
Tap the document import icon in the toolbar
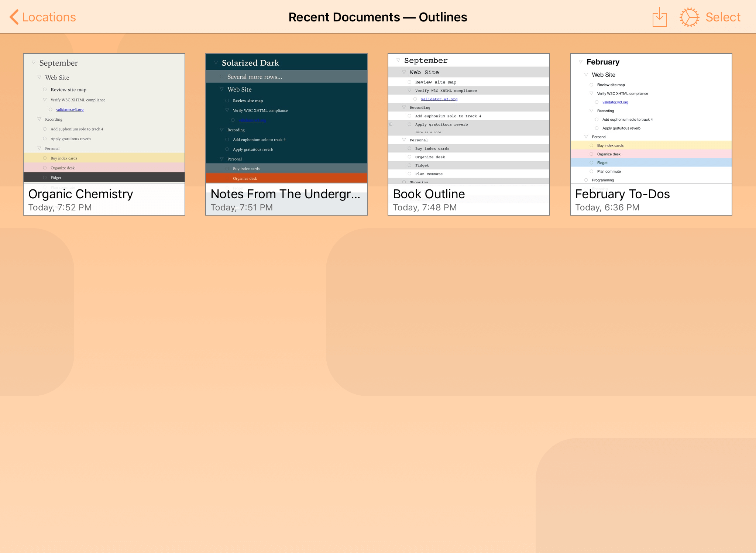coord(660,17)
